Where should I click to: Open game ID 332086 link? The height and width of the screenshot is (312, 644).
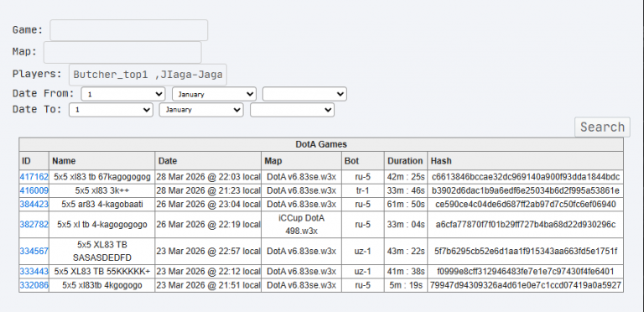click(34, 285)
